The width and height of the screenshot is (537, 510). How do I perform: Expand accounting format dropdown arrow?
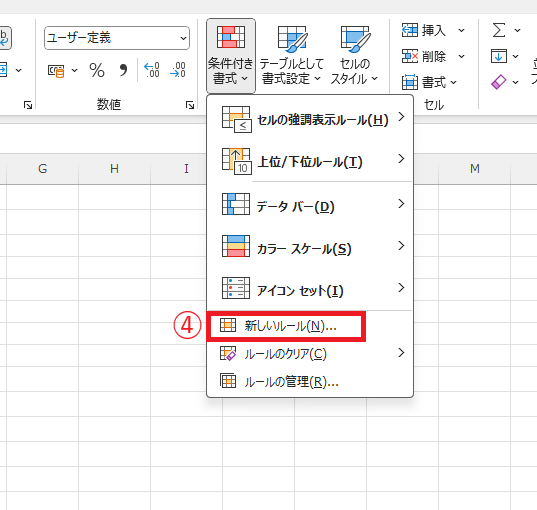pos(74,71)
